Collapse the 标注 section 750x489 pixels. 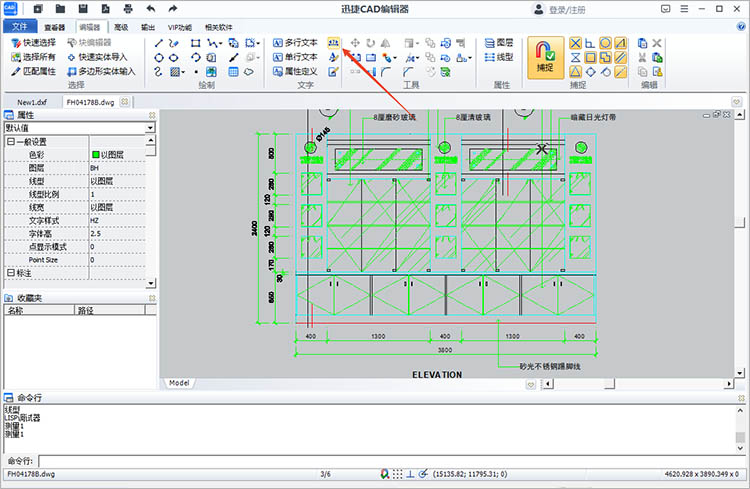[x=11, y=272]
